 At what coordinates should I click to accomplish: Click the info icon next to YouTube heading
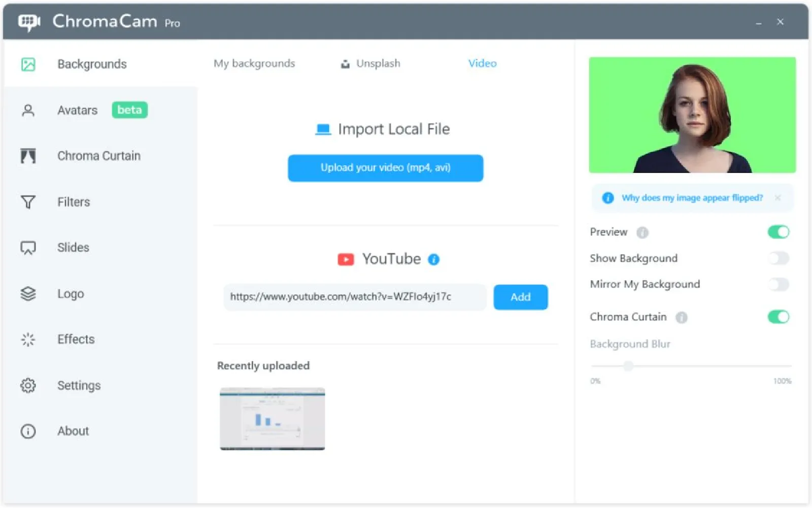(434, 259)
